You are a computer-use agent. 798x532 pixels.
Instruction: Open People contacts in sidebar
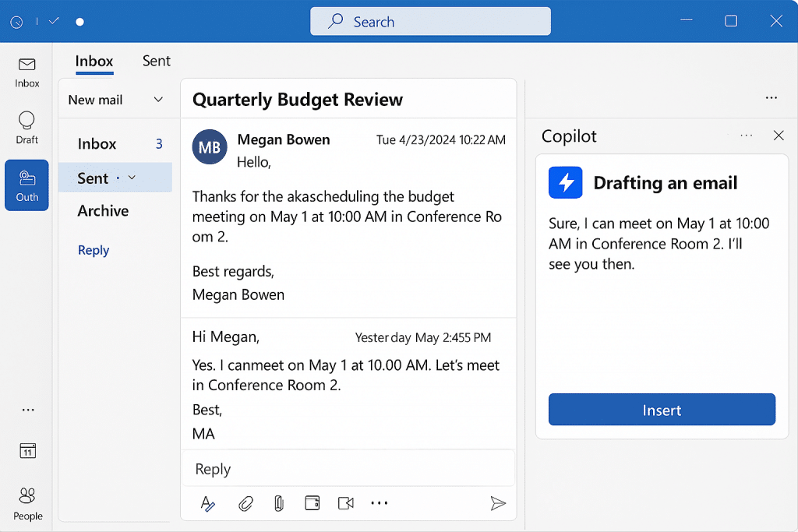click(x=27, y=502)
